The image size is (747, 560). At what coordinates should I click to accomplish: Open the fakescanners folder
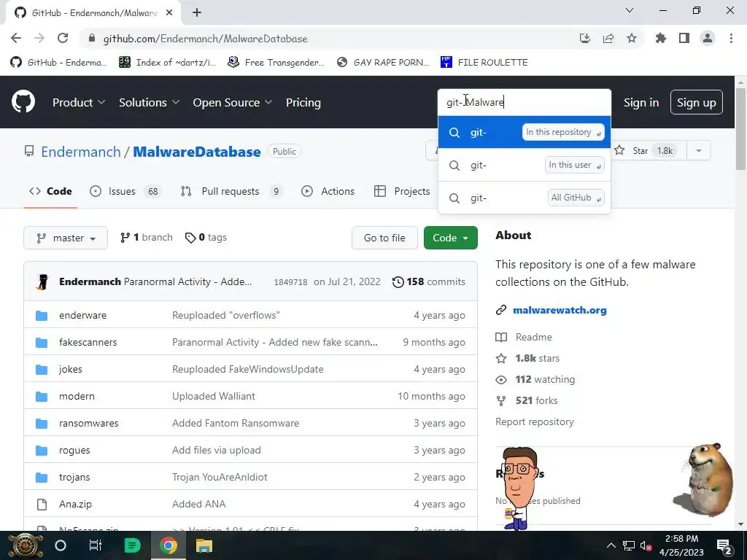[x=88, y=342]
